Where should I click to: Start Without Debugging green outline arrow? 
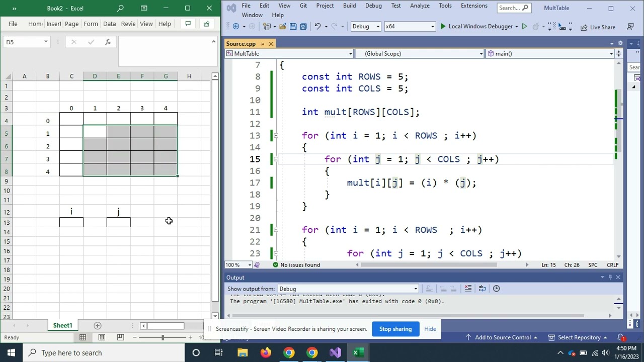pyautogui.click(x=524, y=27)
